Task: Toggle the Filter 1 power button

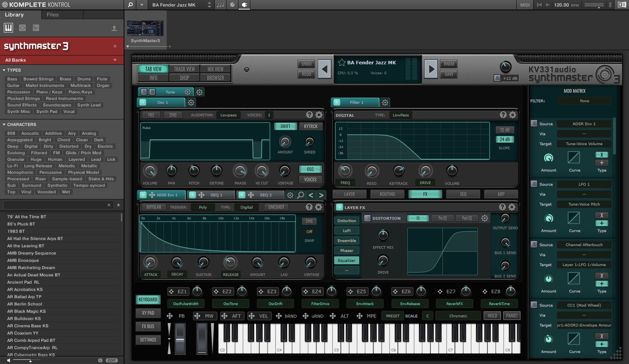Action: tap(337, 102)
